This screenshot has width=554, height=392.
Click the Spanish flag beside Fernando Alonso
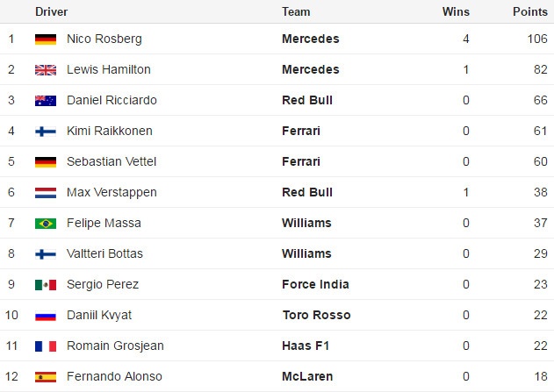click(46, 377)
